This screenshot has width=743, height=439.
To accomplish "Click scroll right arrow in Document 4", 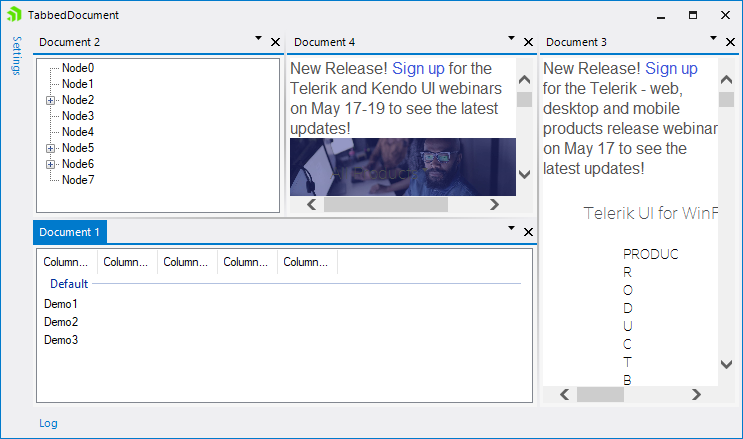I will tap(494, 204).
